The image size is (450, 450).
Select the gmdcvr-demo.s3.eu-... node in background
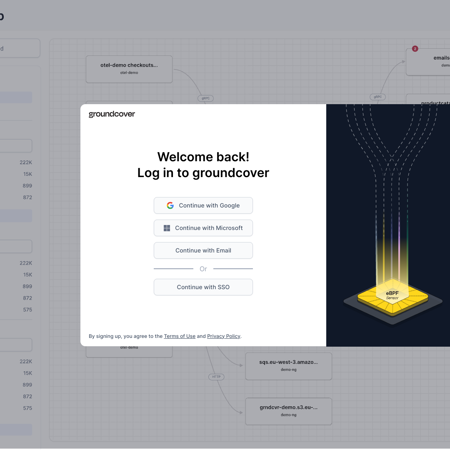[x=289, y=411]
